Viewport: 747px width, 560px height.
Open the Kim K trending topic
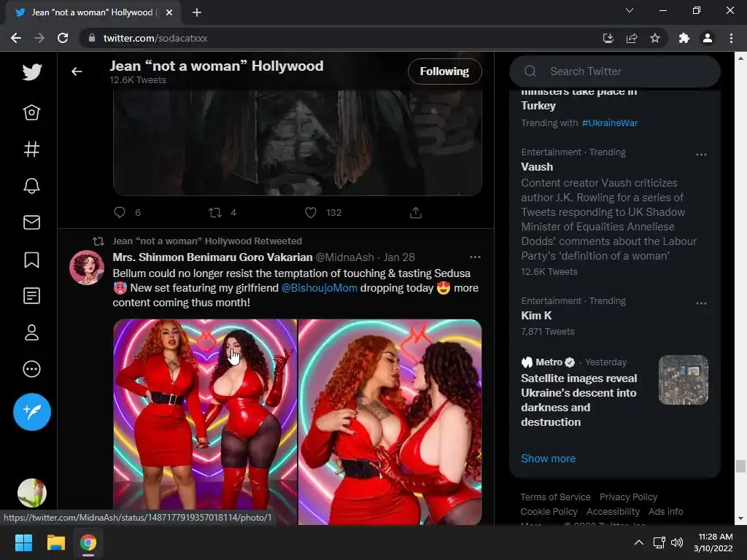click(x=536, y=316)
